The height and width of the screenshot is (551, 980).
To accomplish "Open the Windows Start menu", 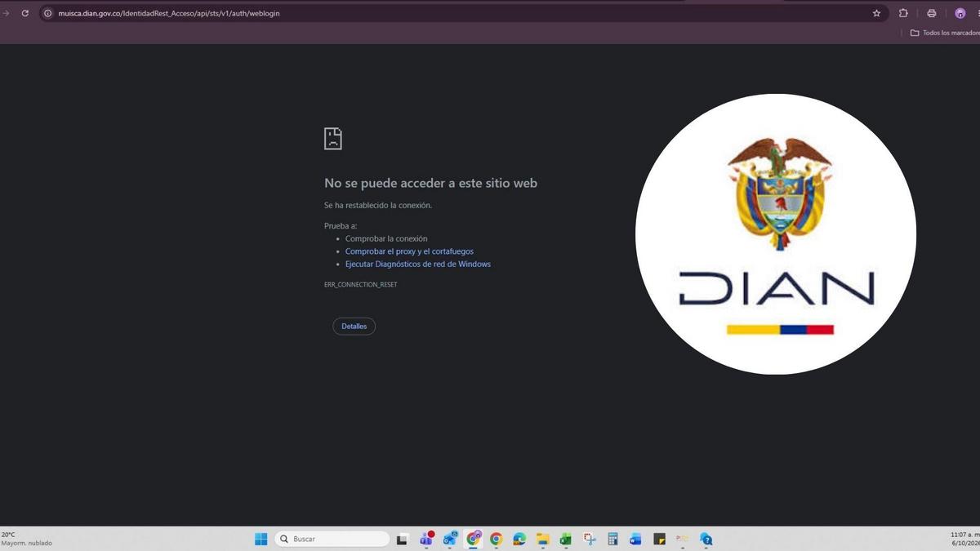I will [x=261, y=539].
